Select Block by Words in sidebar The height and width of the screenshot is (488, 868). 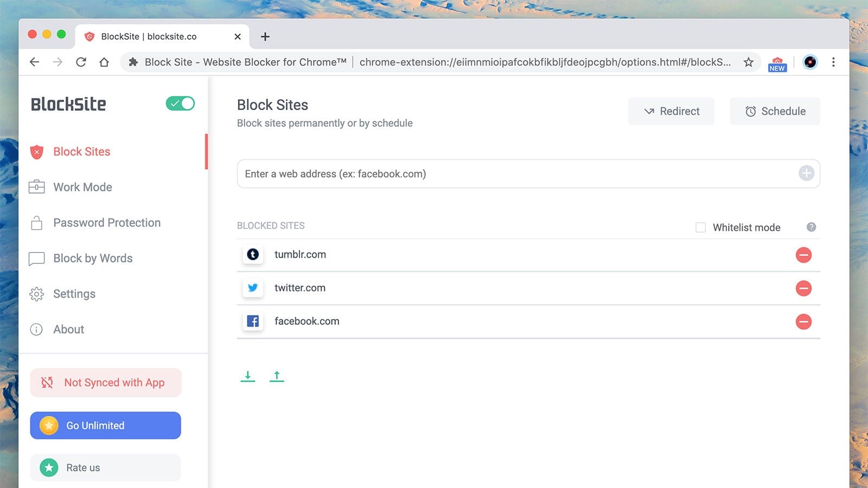click(x=93, y=259)
